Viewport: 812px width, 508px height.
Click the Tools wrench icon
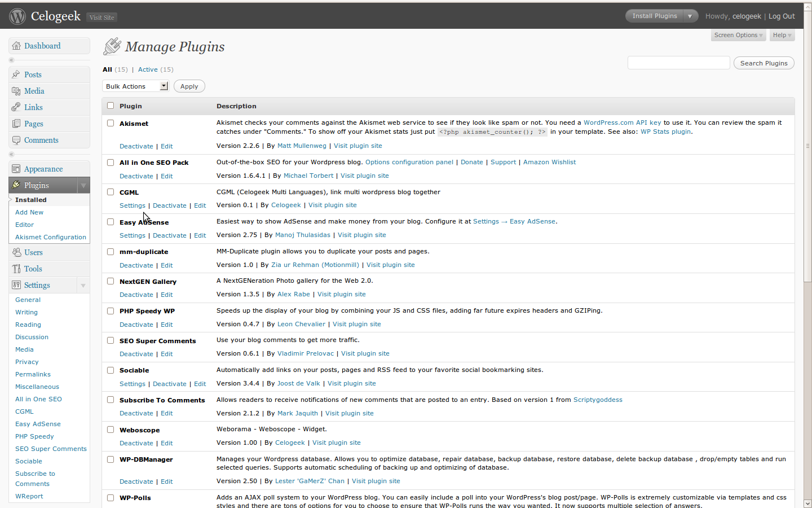pyautogui.click(x=16, y=269)
